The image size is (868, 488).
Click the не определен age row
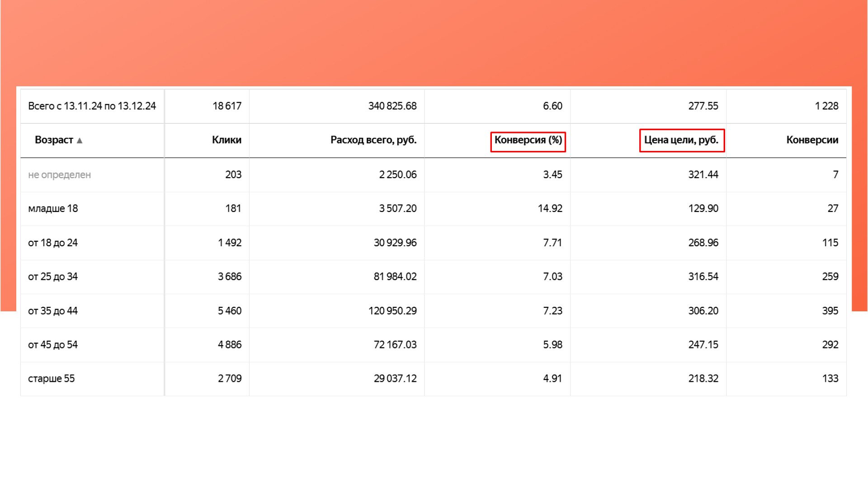coord(59,175)
